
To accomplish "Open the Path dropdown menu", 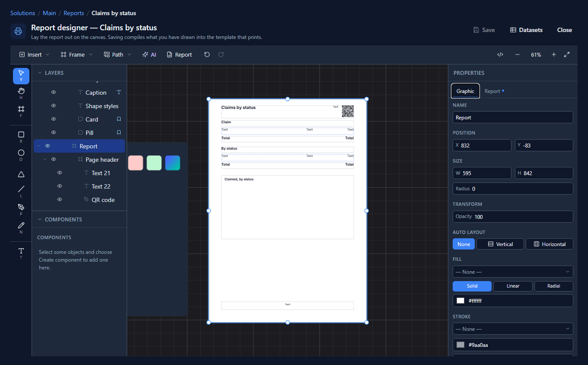I will click(x=118, y=54).
